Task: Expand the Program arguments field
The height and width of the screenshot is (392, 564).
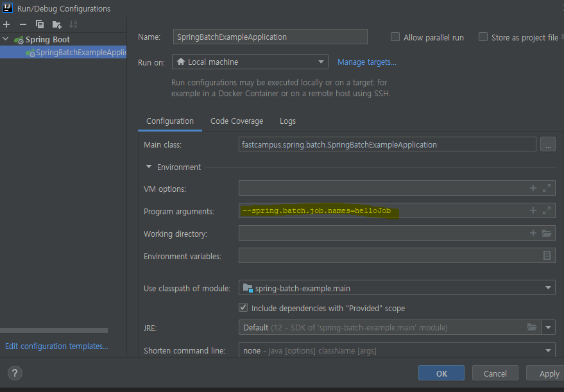Action: pyautogui.click(x=547, y=210)
